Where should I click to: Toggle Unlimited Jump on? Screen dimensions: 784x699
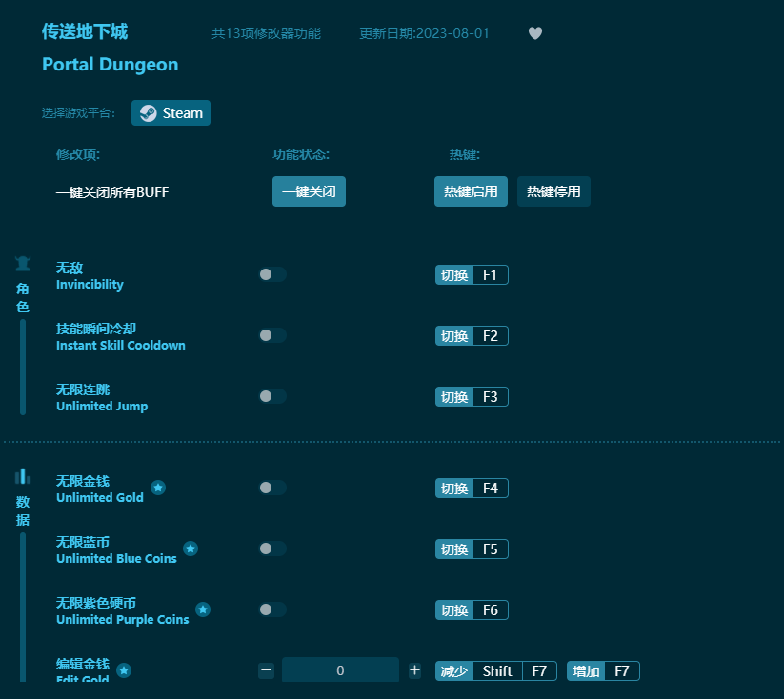point(273,395)
